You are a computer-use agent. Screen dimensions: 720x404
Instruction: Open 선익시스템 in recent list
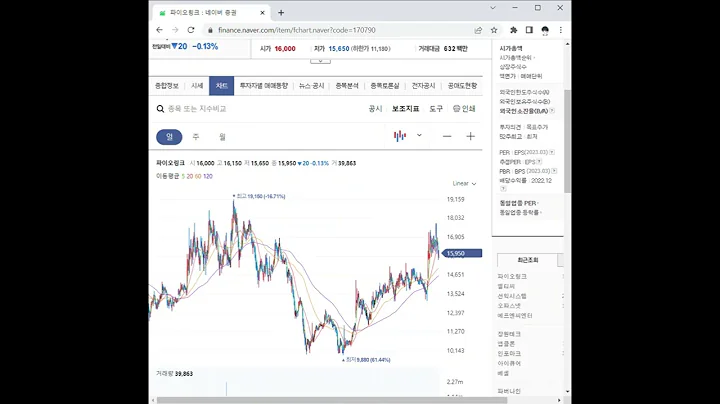(512, 296)
